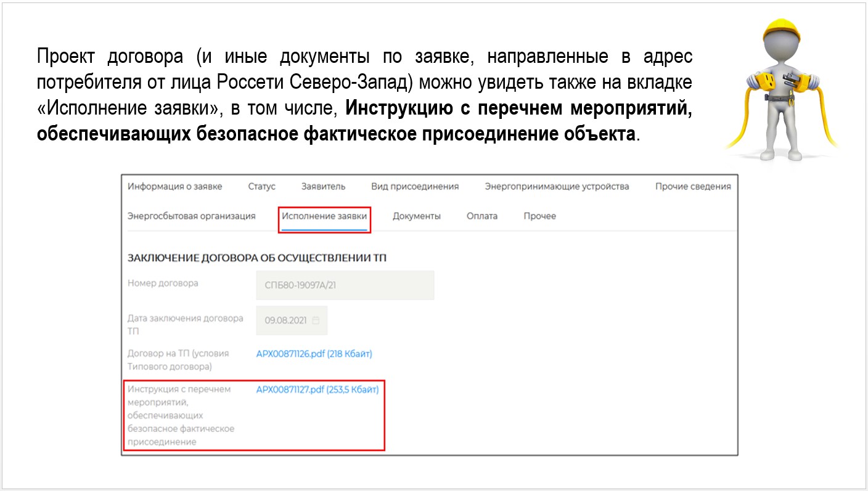This screenshot has height=491, width=868.
Task: Click the Заключение договора об осуществлении ТП heading
Action: point(256,258)
